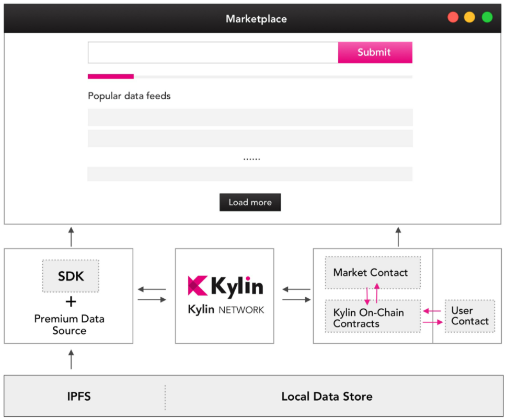The width and height of the screenshot is (507, 420).
Task: Click the "IPFS" label
Action: [79, 396]
